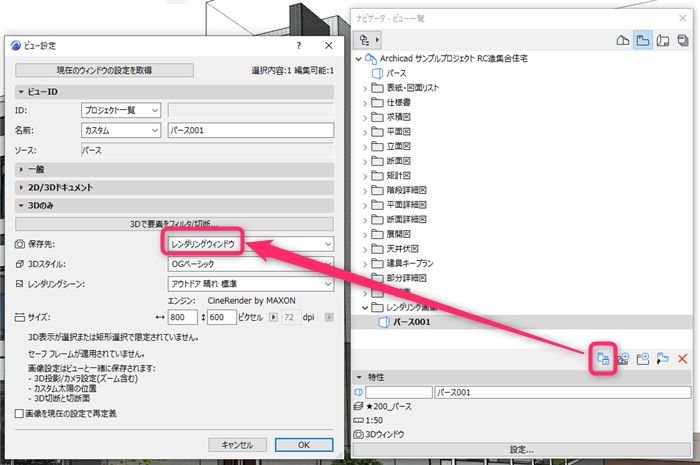Select the 建具キープラン folder
This screenshot has height=465, width=700.
click(x=410, y=263)
